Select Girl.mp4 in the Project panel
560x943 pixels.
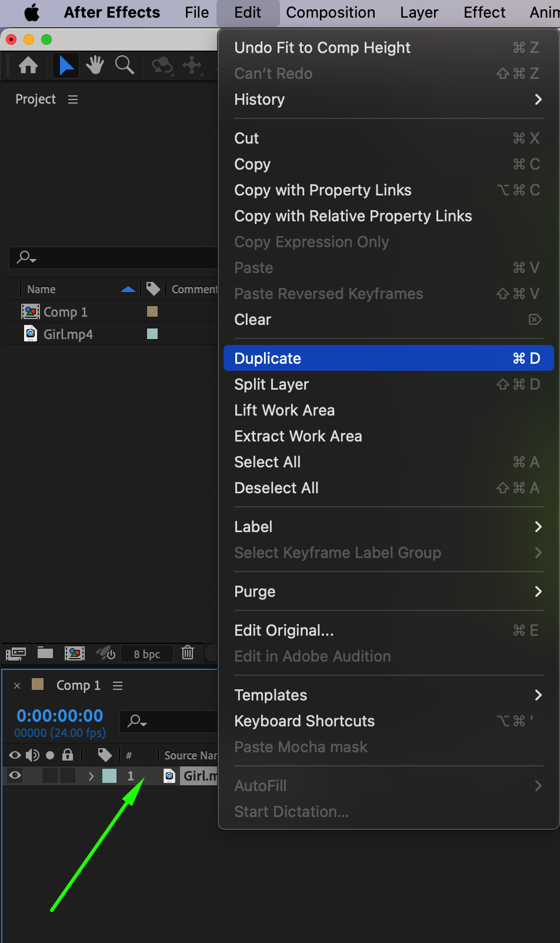coord(68,334)
